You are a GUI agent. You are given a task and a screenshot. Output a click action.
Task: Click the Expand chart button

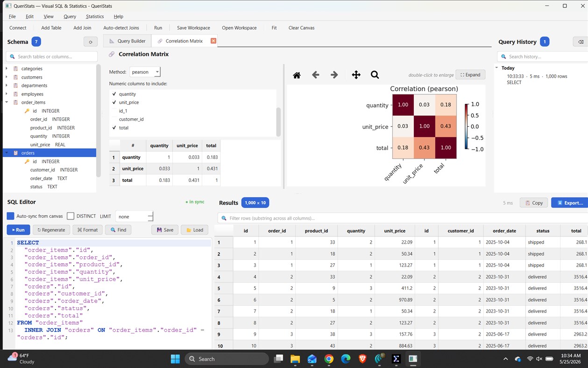point(470,75)
